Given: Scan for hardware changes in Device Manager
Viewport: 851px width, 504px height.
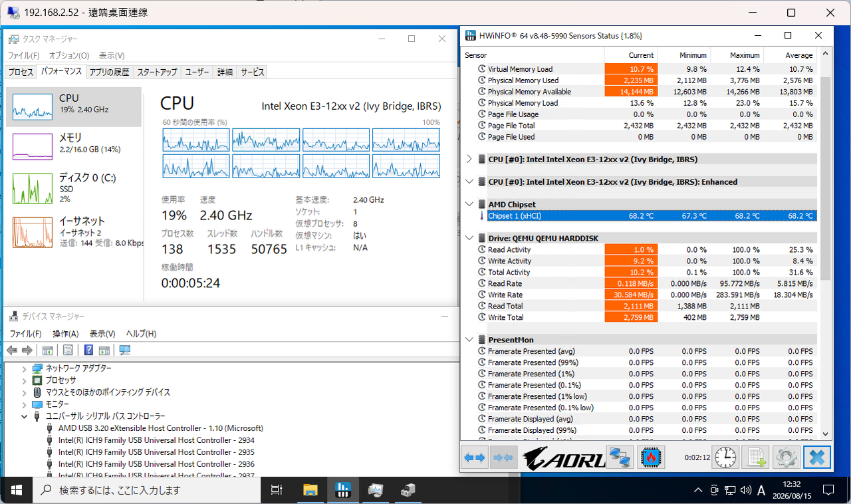Looking at the screenshot, I should coord(124,350).
